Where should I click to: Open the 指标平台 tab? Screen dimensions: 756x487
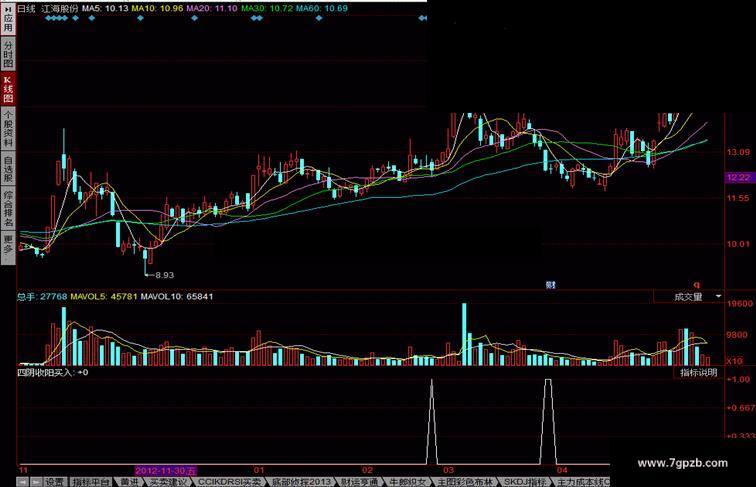[x=91, y=482]
